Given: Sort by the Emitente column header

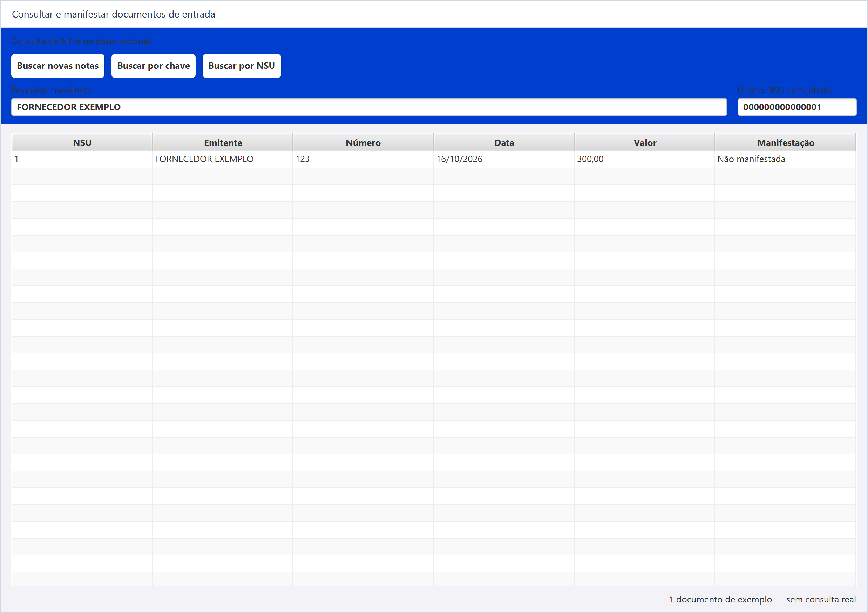Looking at the screenshot, I should 223,143.
